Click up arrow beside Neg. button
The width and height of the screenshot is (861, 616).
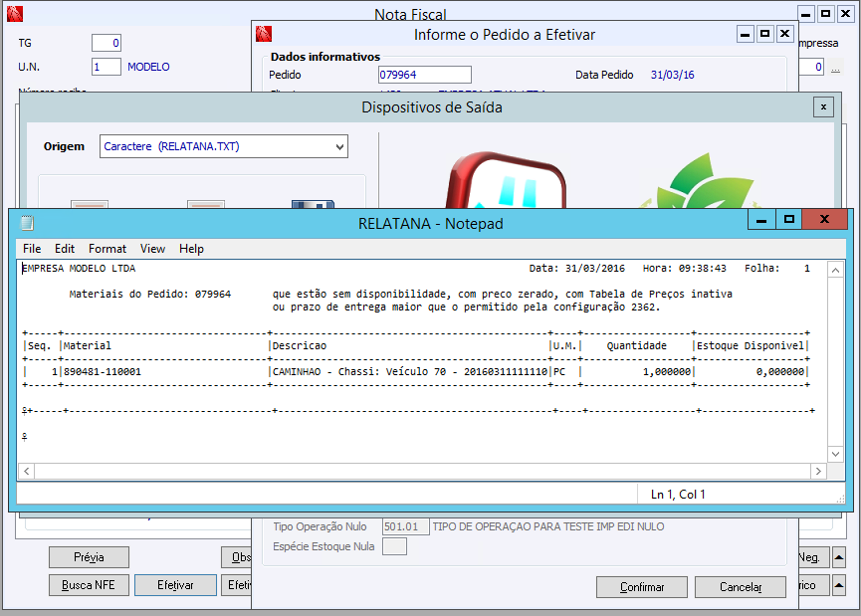839,557
